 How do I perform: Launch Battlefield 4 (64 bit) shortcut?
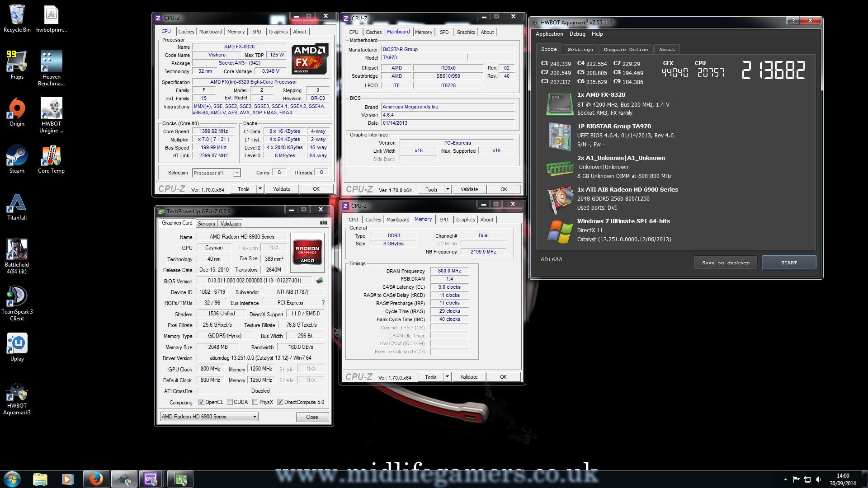click(x=17, y=257)
